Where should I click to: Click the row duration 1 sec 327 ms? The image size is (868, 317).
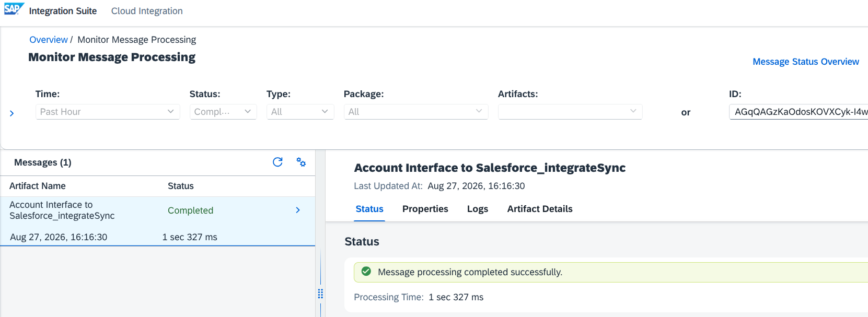[x=190, y=237]
